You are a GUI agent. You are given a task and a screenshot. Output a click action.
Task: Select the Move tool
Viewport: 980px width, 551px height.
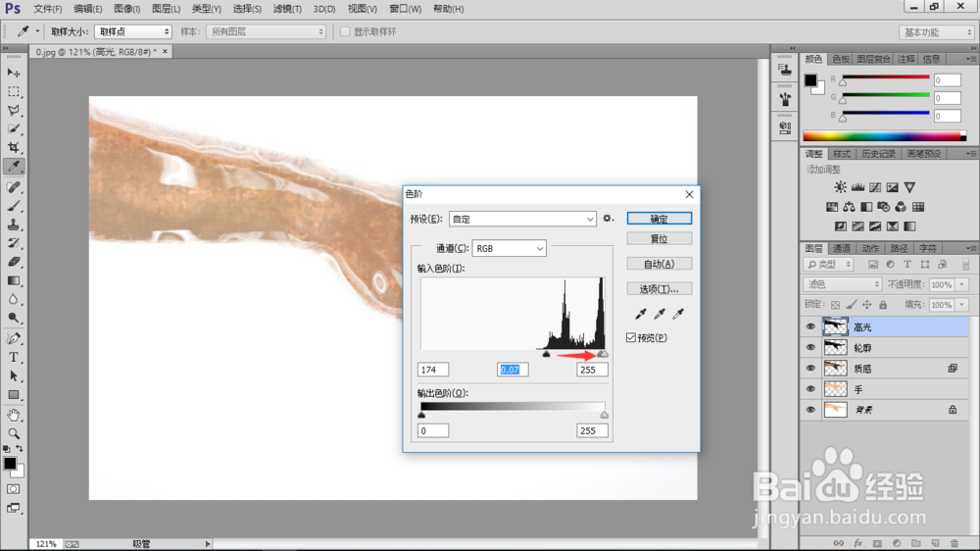13,74
